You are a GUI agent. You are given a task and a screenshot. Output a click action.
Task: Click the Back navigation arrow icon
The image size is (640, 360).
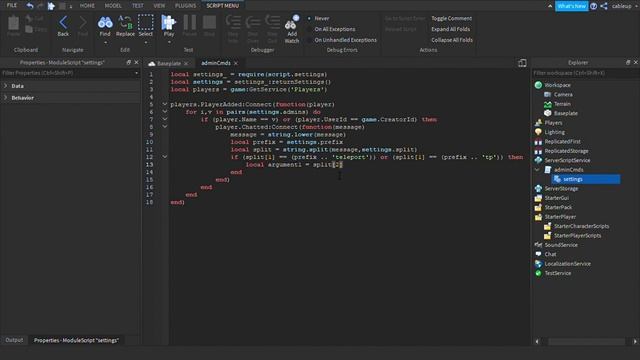pyautogui.click(x=63, y=23)
